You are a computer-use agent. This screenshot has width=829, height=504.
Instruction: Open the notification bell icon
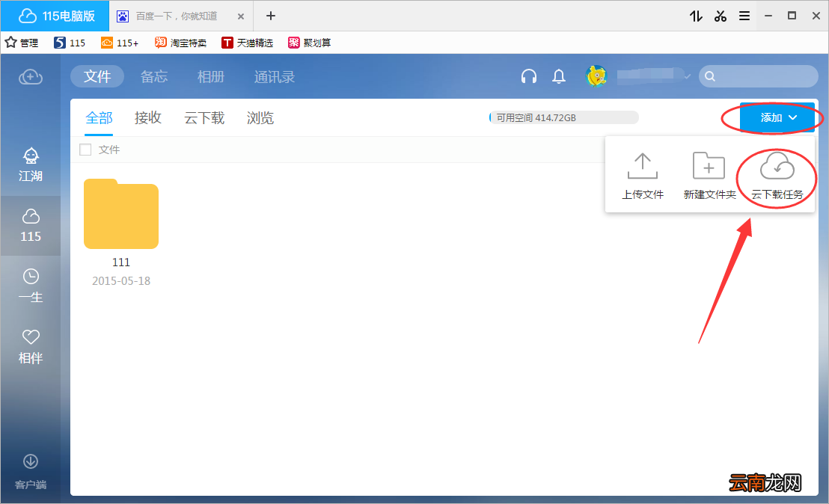(559, 76)
